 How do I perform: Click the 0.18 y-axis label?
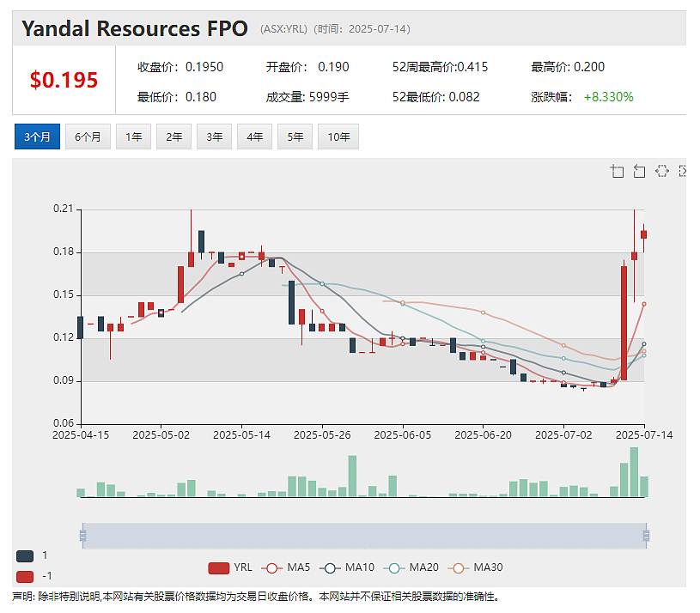[x=64, y=252]
